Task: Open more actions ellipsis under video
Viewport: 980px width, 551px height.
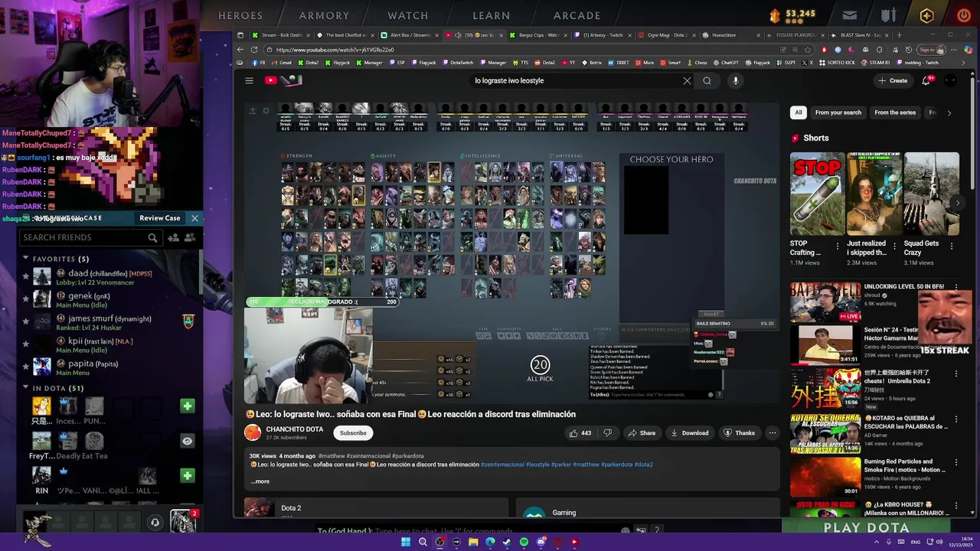Action: (772, 433)
